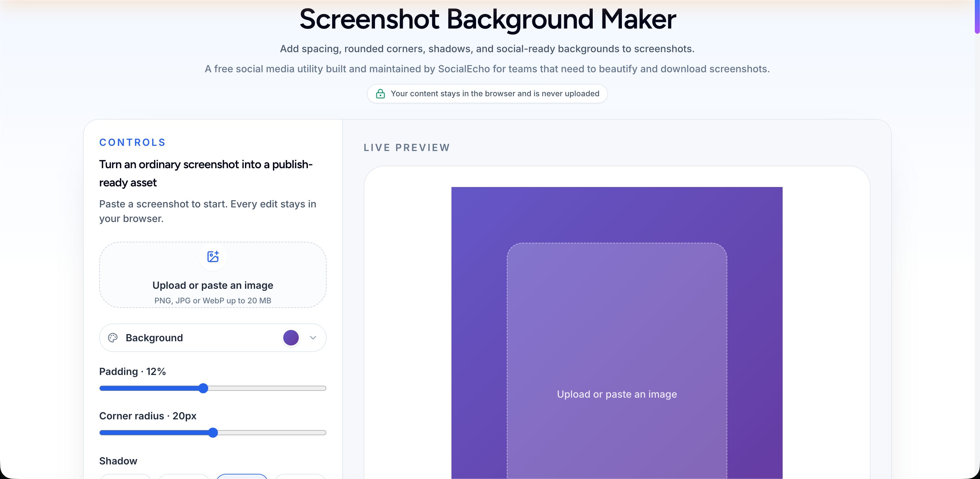Click the 'CONTROLS' section label
The width and height of the screenshot is (980, 479).
point(133,142)
